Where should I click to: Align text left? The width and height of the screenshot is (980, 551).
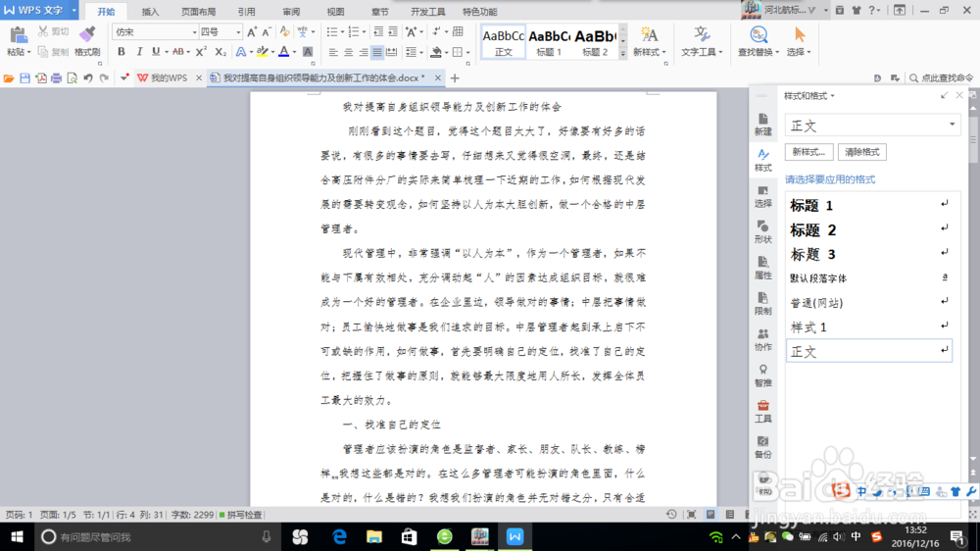[333, 53]
